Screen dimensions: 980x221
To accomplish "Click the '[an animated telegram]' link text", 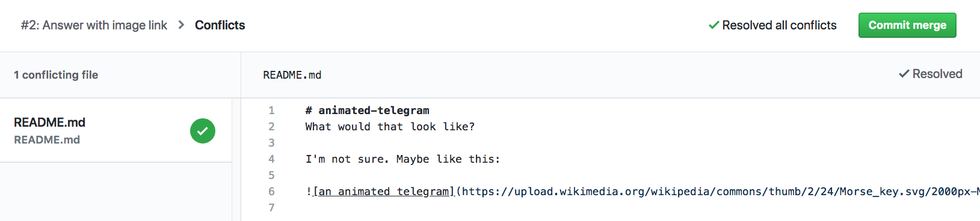I will 383,192.
